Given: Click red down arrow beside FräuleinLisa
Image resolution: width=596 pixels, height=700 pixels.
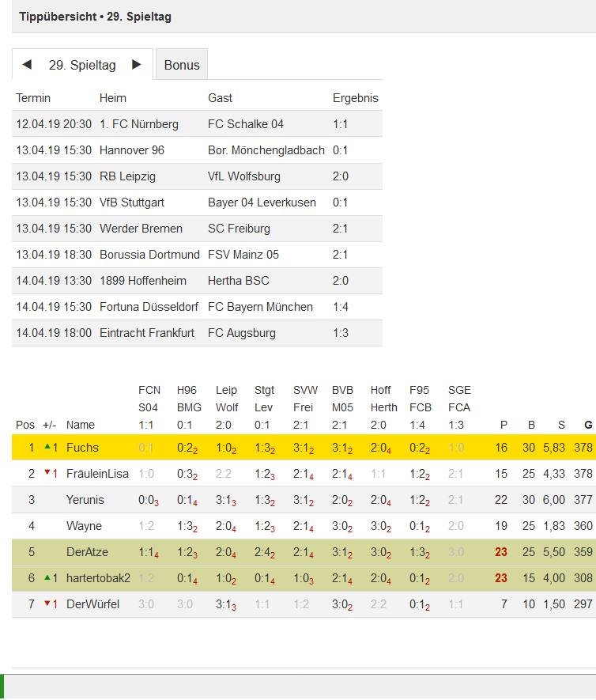Looking at the screenshot, I should pyautogui.click(x=47, y=472).
